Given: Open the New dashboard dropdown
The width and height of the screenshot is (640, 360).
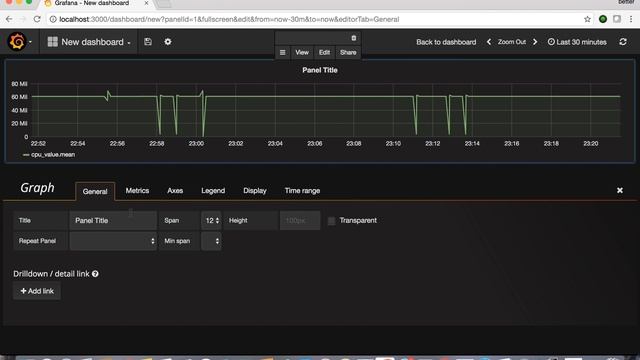Looking at the screenshot, I should (x=89, y=42).
